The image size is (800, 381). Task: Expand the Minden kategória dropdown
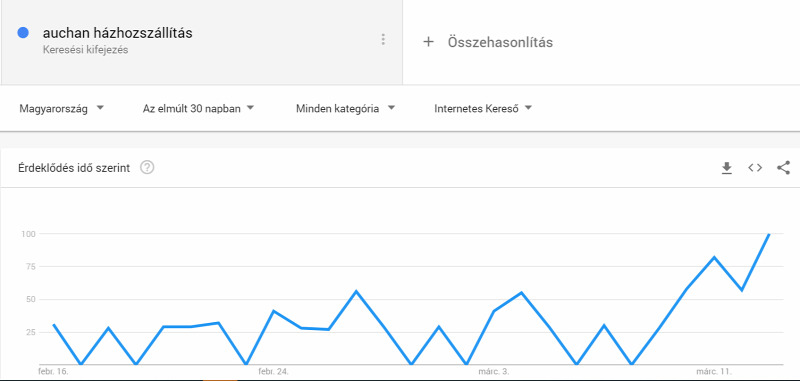345,108
